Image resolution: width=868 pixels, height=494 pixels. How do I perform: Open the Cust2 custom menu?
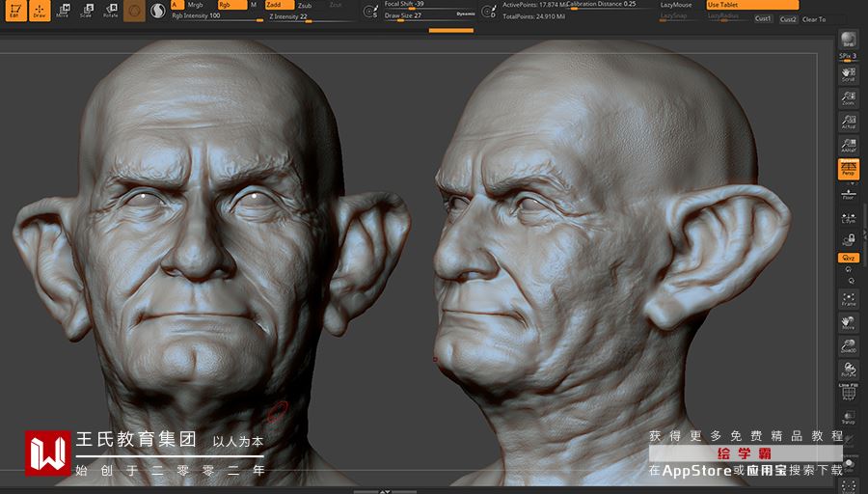click(788, 19)
